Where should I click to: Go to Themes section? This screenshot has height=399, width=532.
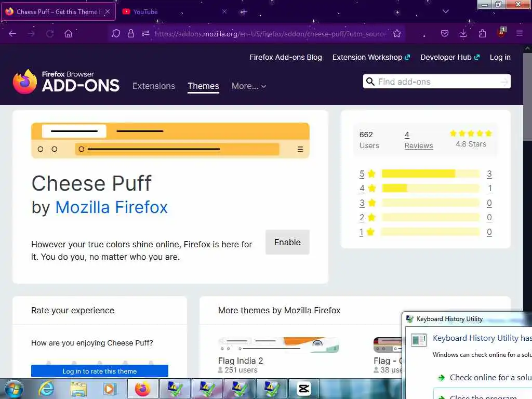coord(203,86)
